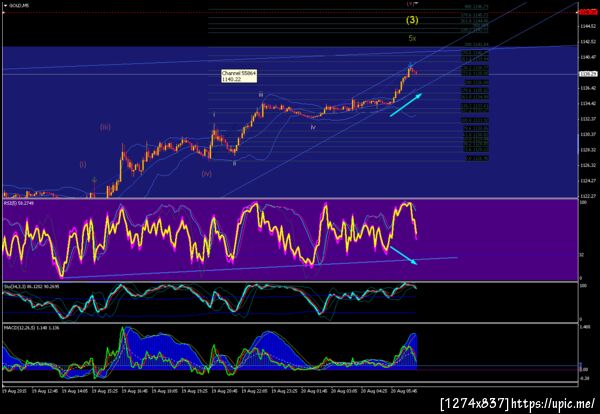The width and height of the screenshot is (600, 414).
Task: Click the 19 Aug 20:45 time label
Action: click(225, 391)
